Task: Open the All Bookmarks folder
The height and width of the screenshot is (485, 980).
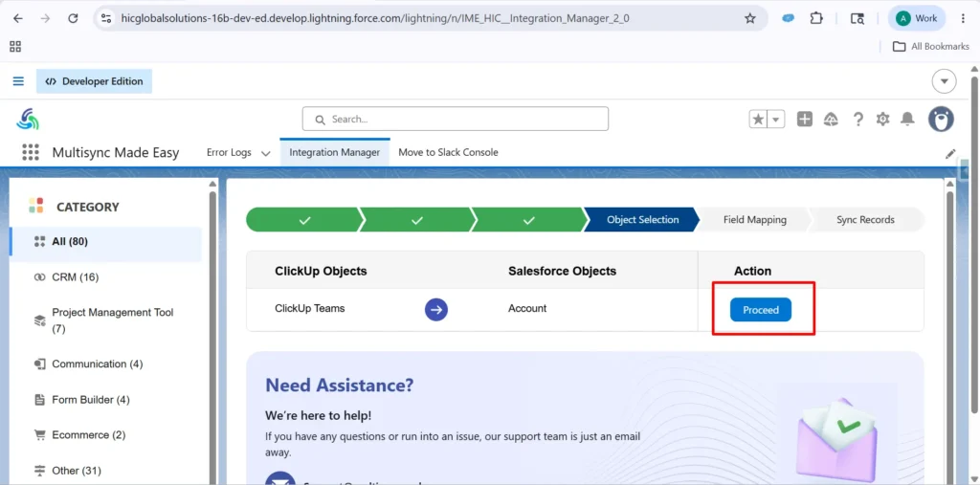Action: tap(930, 46)
